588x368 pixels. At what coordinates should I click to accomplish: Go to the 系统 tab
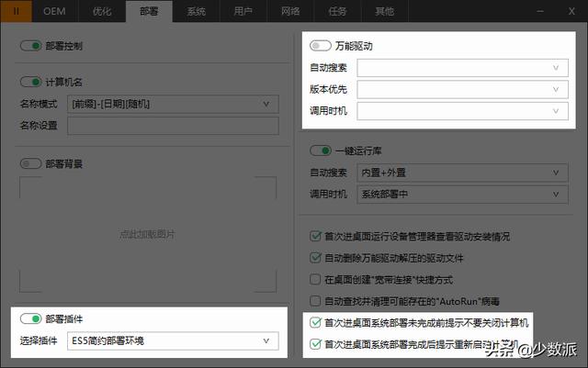click(197, 11)
